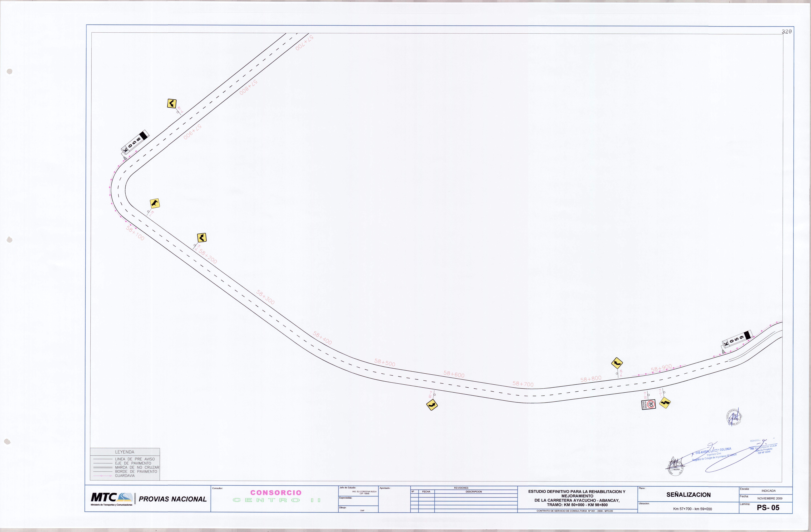This screenshot has width=811, height=532.
Task: Click station label 58+600
Action: pyautogui.click(x=454, y=374)
